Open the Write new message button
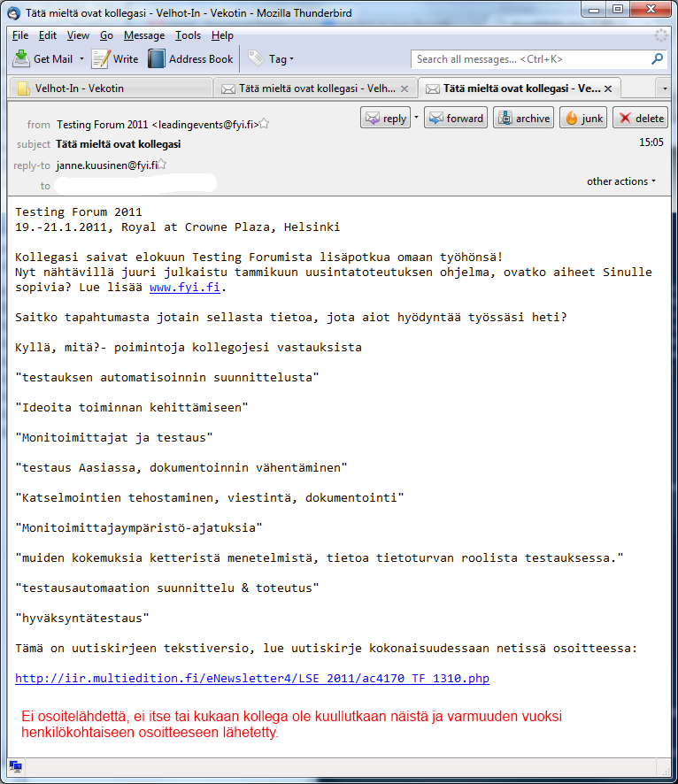This screenshot has height=784, width=678. point(116,59)
